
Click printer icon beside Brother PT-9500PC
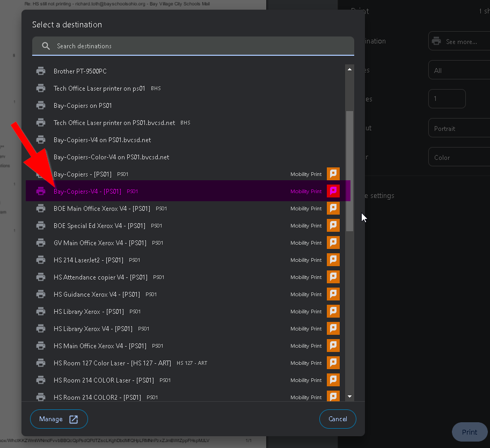coord(41,71)
